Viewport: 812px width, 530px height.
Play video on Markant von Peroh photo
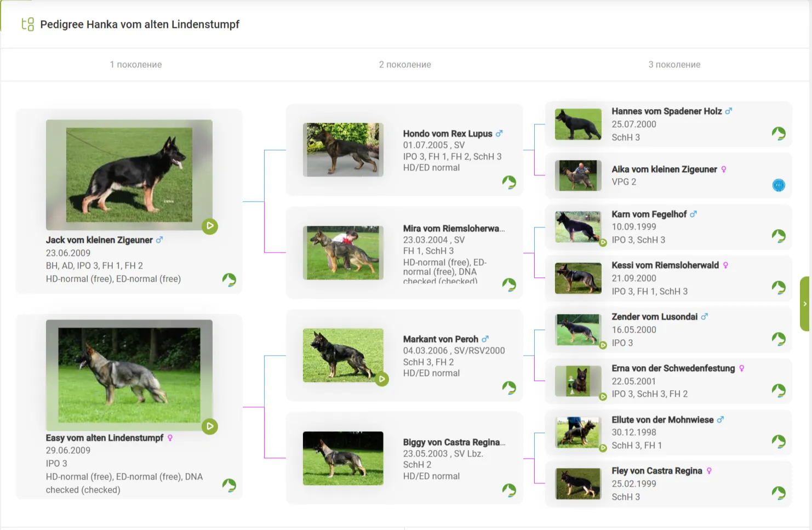pos(382,379)
